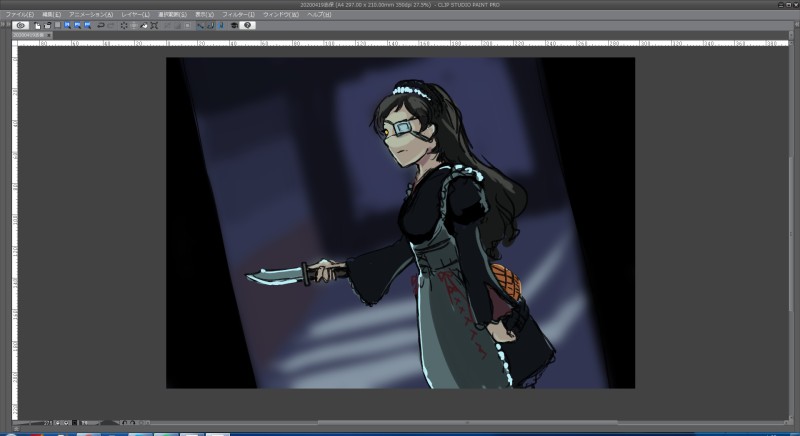Screen dimensions: 800x436
Task: Click the Open CLIP STUDIO launcher icon
Action: click(21, 25)
